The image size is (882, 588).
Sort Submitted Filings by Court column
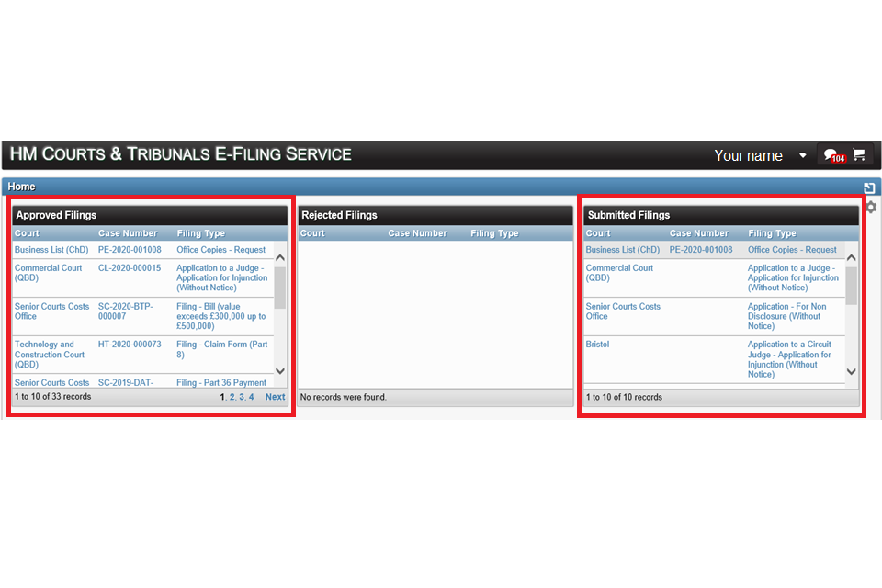click(598, 233)
